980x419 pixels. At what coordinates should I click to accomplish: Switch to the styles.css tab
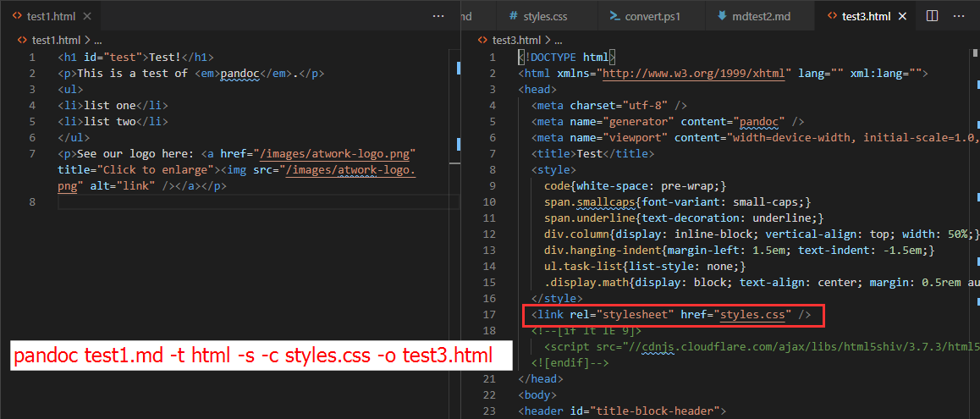(545, 16)
